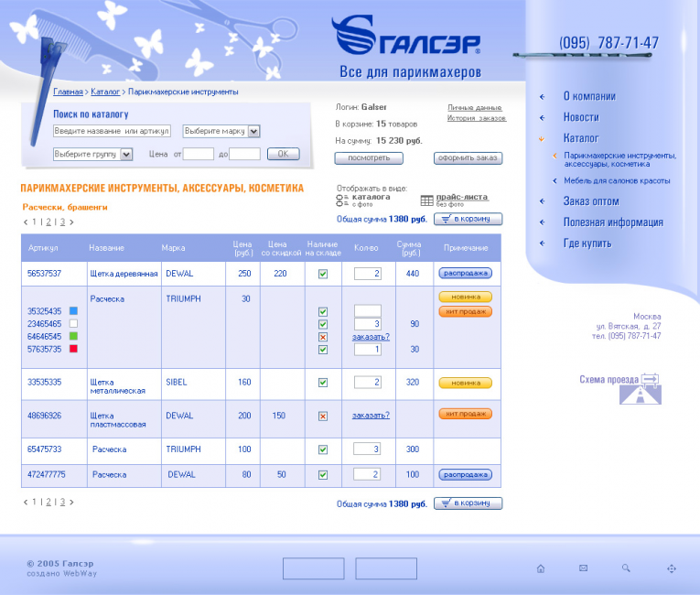This screenshot has height=595, width=700.
Task: Click arrow icon beside Новости
Action: (542, 117)
